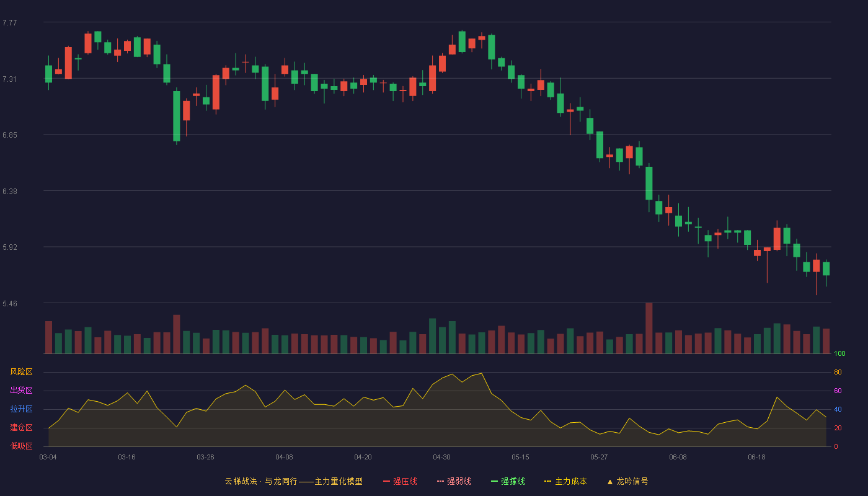Click the 龙吟信号 triangle legend icon
868x496 pixels.
610,482
